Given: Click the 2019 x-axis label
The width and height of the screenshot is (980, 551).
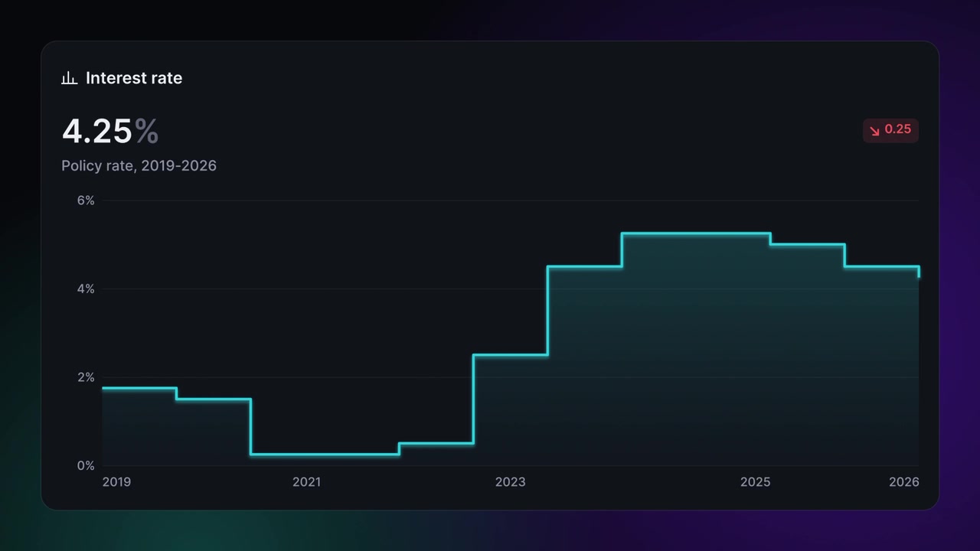Looking at the screenshot, I should [116, 482].
